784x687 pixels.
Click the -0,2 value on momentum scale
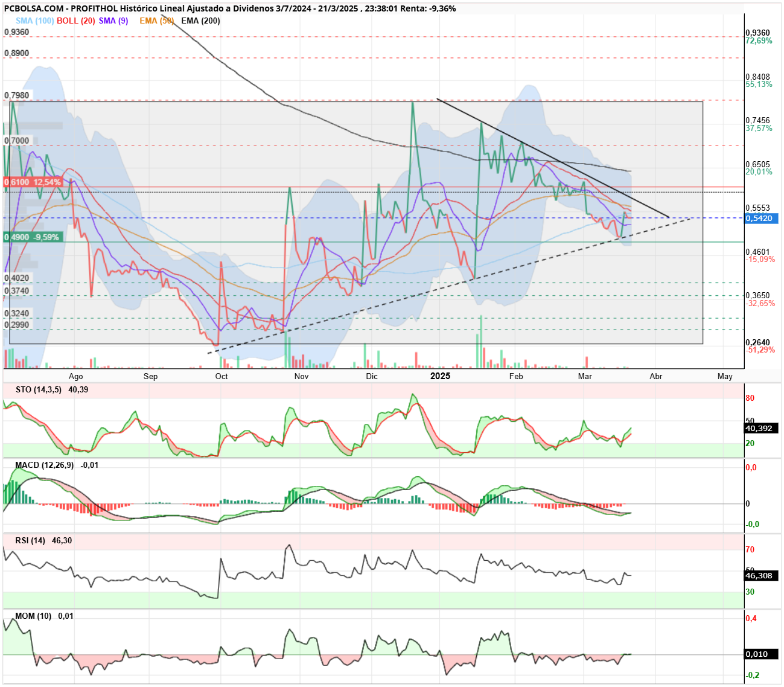click(753, 676)
